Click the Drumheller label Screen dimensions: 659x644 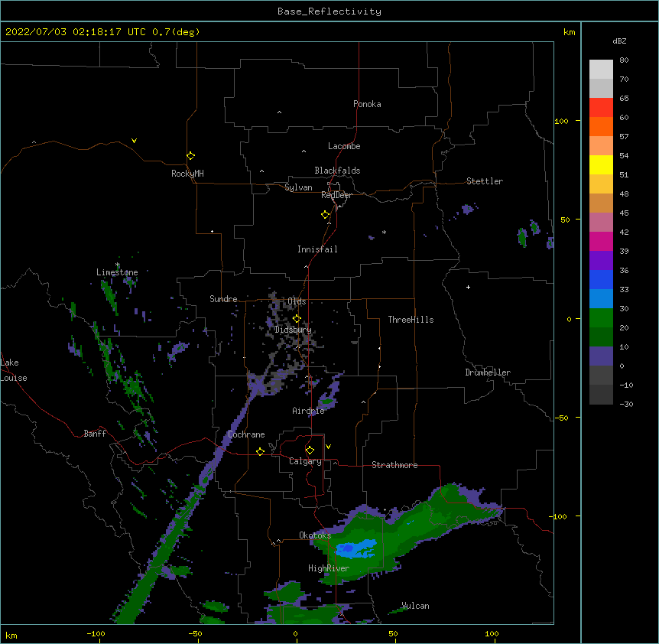point(488,372)
